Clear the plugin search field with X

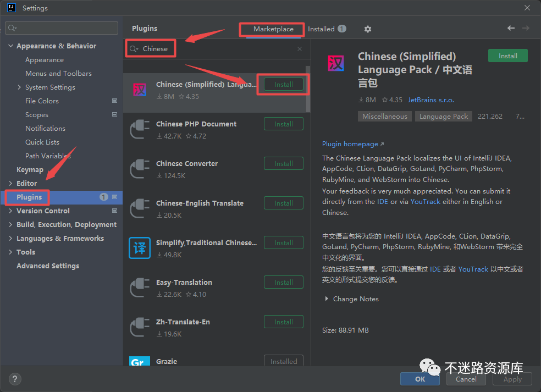pos(300,49)
